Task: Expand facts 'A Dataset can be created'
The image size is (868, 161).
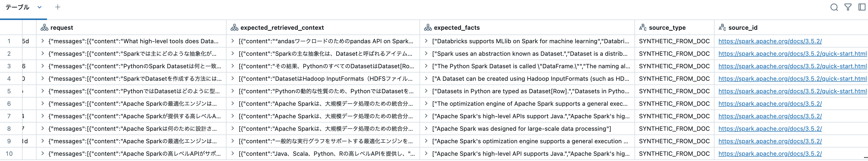Action: [x=426, y=78]
